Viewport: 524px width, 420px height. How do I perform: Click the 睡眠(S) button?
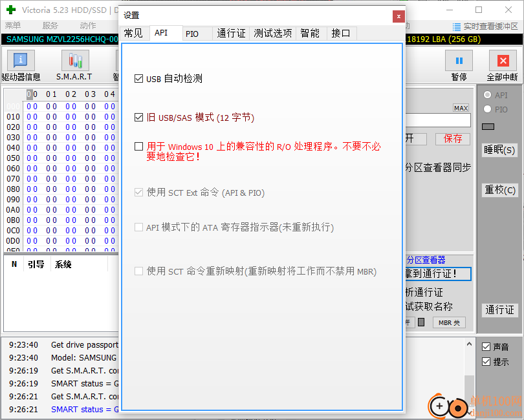(x=499, y=150)
